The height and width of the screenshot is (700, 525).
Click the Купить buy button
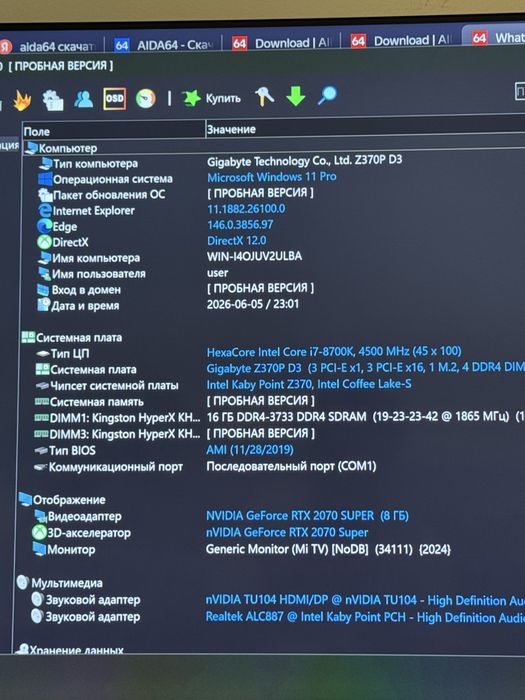[x=223, y=98]
